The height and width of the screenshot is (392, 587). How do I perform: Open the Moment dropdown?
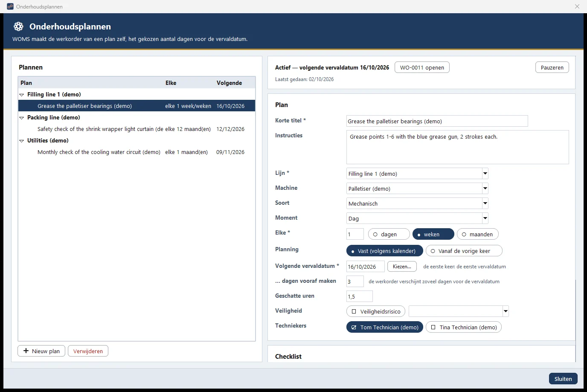(417, 218)
